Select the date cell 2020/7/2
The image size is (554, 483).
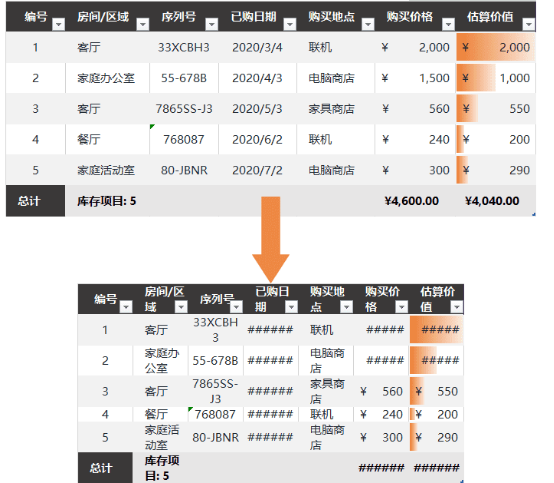[x=257, y=170]
